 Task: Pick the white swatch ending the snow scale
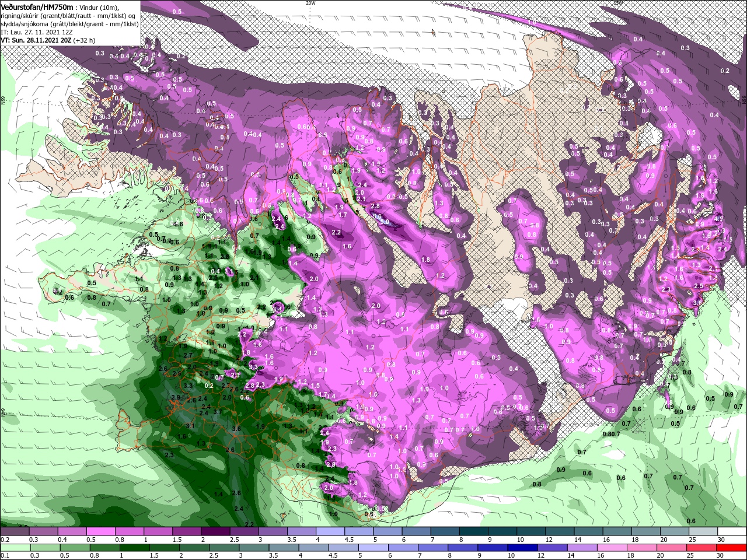pos(732,531)
